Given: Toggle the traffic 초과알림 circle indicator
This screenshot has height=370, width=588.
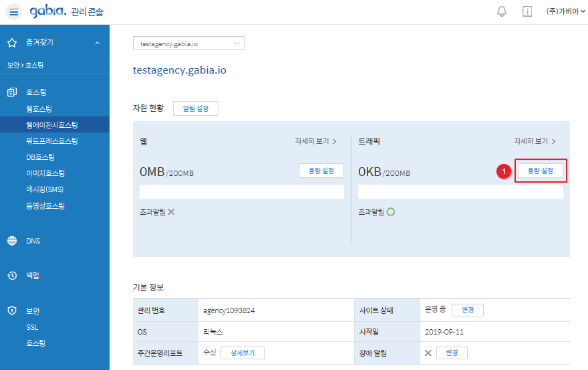Looking at the screenshot, I should coord(390,212).
